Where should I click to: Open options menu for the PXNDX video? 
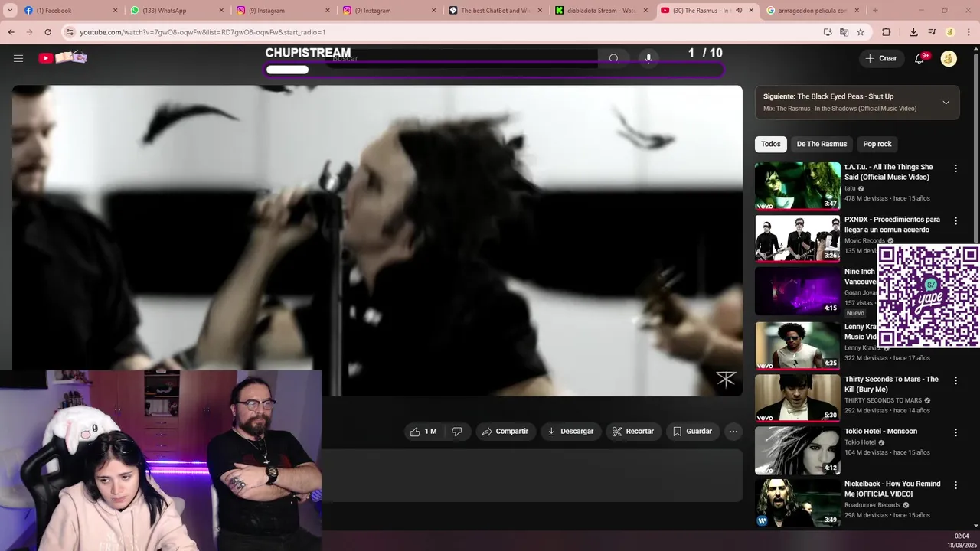[x=955, y=221]
